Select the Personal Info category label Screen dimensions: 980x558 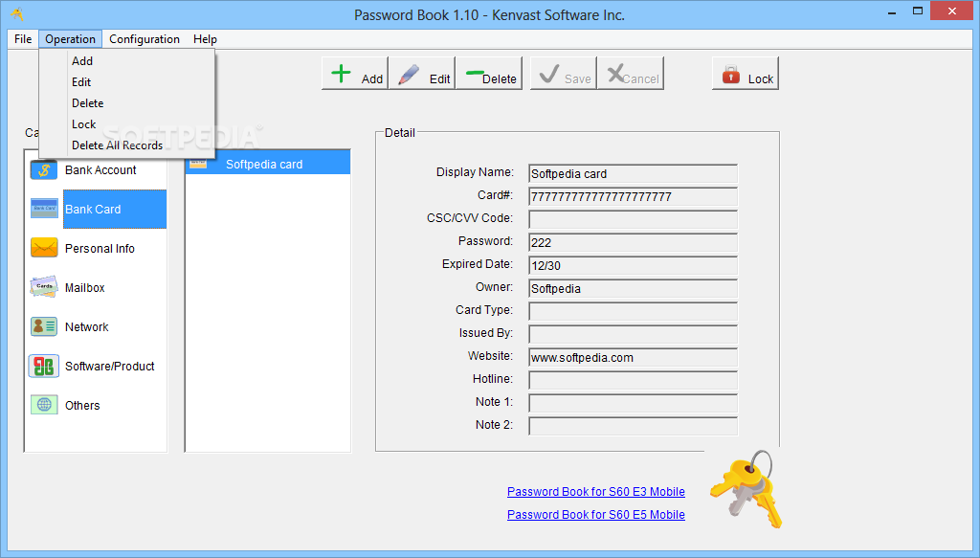[x=100, y=249]
